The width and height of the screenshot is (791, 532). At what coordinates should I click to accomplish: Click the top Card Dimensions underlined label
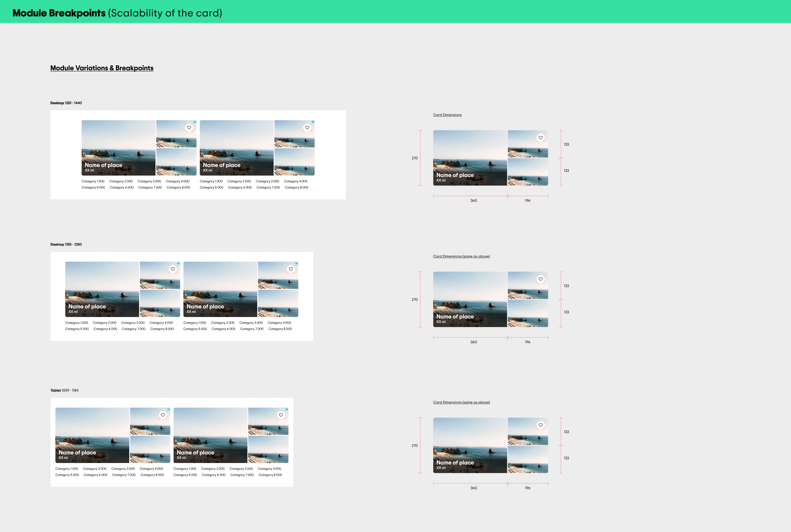coord(447,115)
